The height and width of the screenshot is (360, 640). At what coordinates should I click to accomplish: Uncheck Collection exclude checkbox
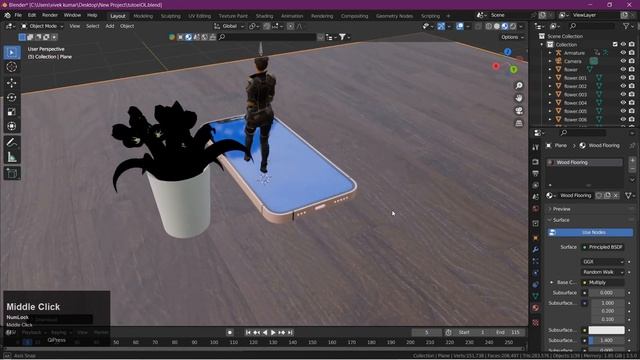[x=615, y=44]
